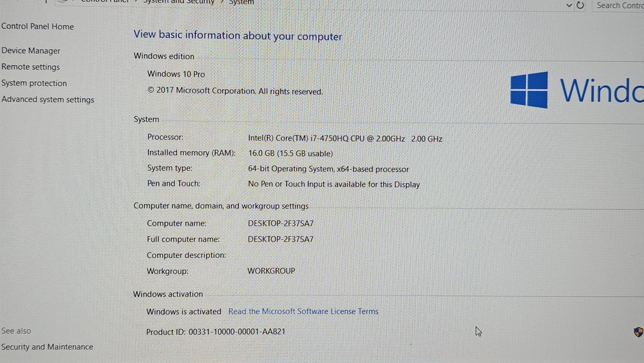Open Remote settings link
Screen dimensions: 644x363
30,66
